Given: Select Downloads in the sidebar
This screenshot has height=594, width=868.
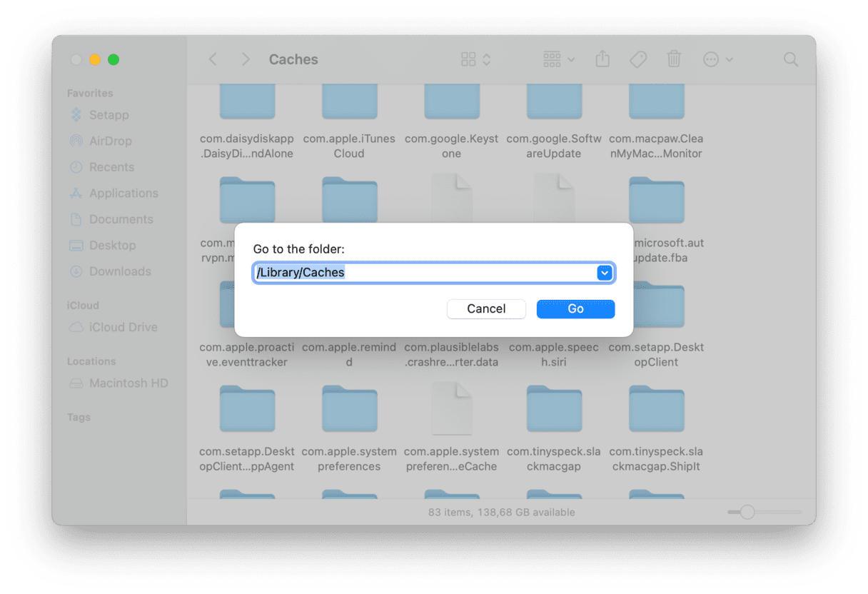Looking at the screenshot, I should (119, 271).
